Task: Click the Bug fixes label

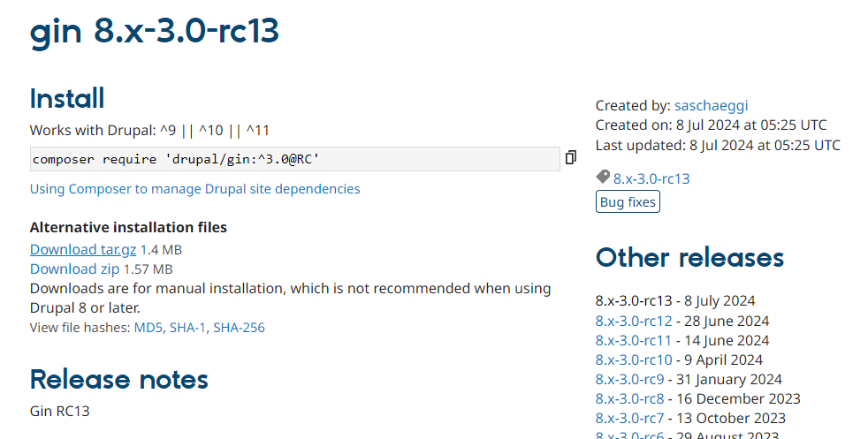Action: [628, 202]
